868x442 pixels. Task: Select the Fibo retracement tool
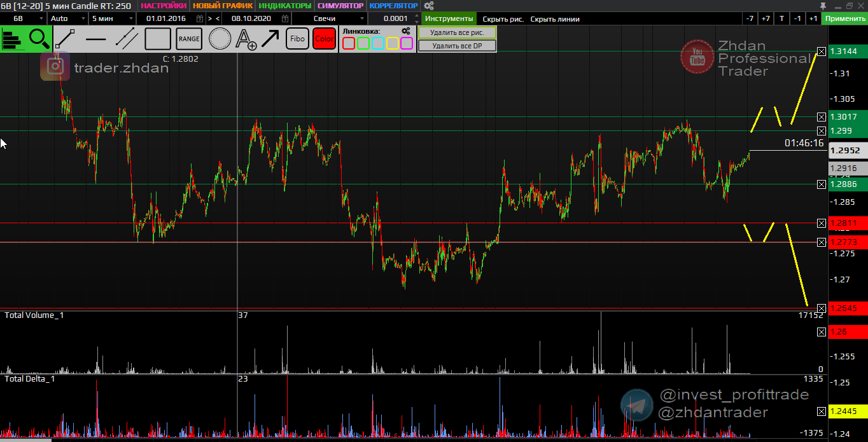point(297,39)
